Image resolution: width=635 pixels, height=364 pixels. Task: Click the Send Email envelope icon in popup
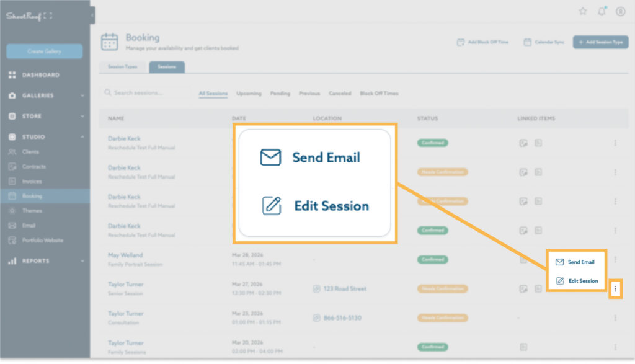tap(560, 262)
